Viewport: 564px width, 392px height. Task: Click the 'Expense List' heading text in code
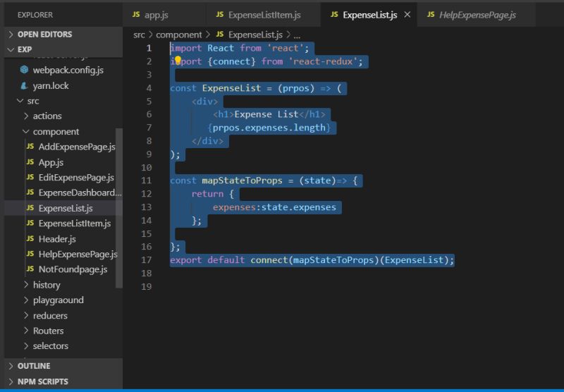(266, 114)
